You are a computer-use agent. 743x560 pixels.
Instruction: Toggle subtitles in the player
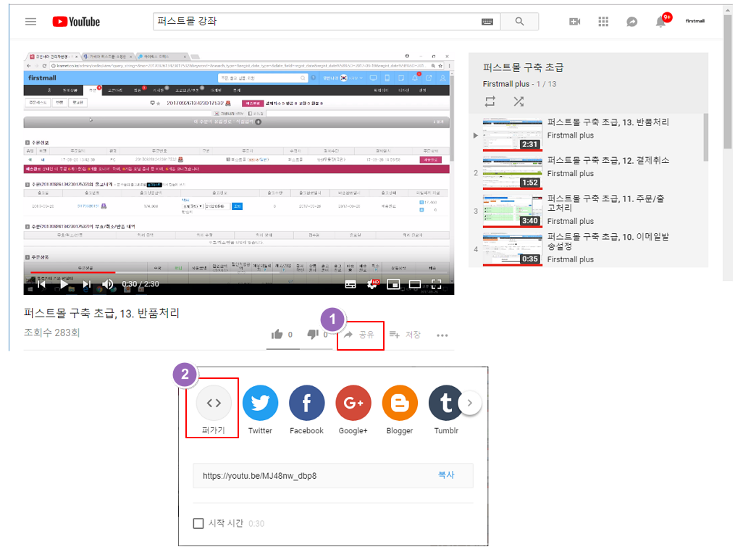350,284
